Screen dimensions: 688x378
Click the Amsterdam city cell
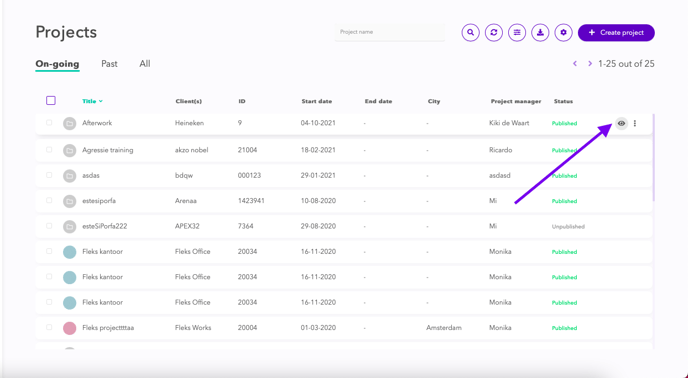(444, 328)
